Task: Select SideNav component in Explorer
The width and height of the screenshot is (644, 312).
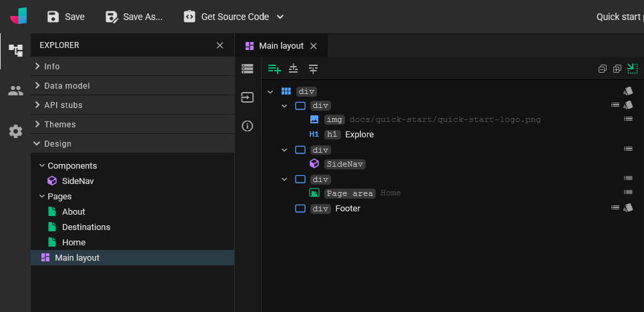Action: coord(78,181)
